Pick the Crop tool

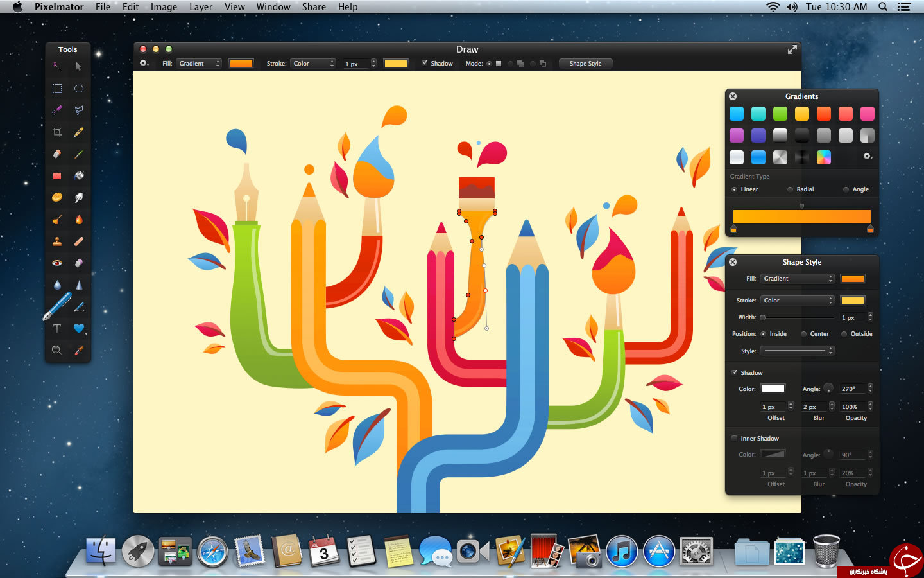tap(57, 132)
